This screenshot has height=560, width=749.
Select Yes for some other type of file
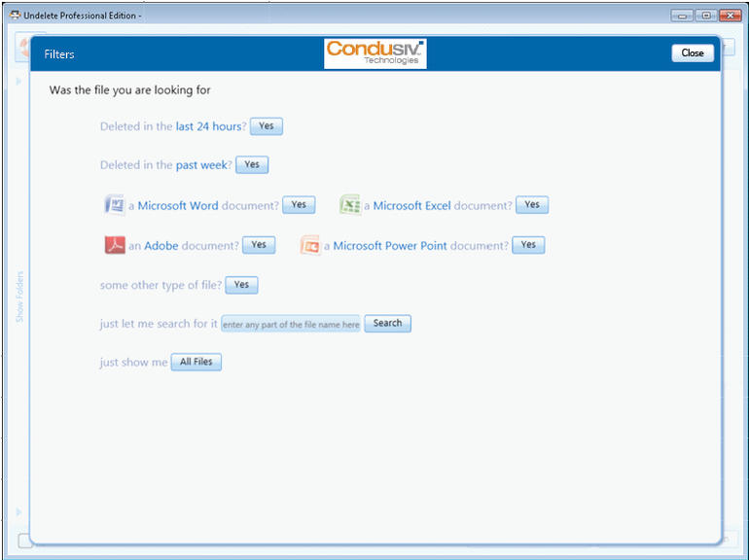241,285
